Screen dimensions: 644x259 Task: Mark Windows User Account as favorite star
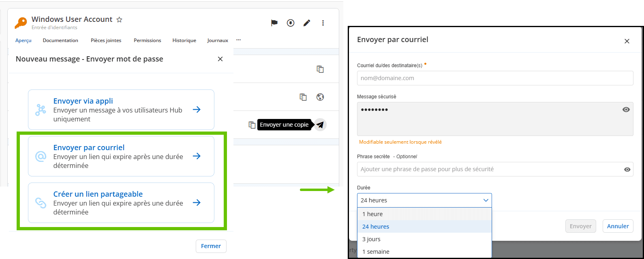[119, 19]
